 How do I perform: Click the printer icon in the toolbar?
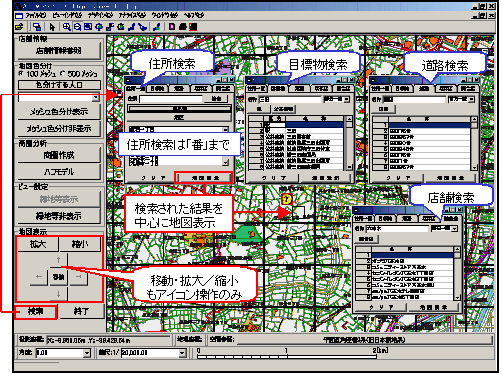tap(183, 27)
